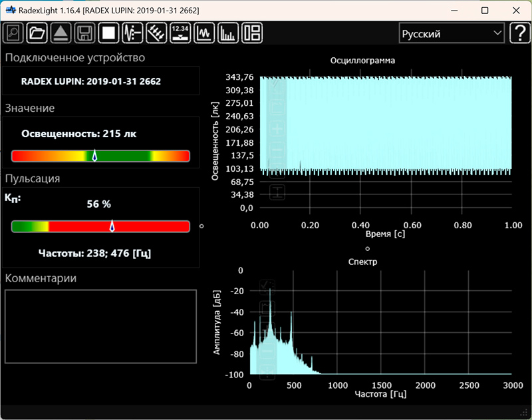This screenshot has width=532, height=420.
Task: Click the vertical range button below oscillogram
Action: [x=277, y=192]
